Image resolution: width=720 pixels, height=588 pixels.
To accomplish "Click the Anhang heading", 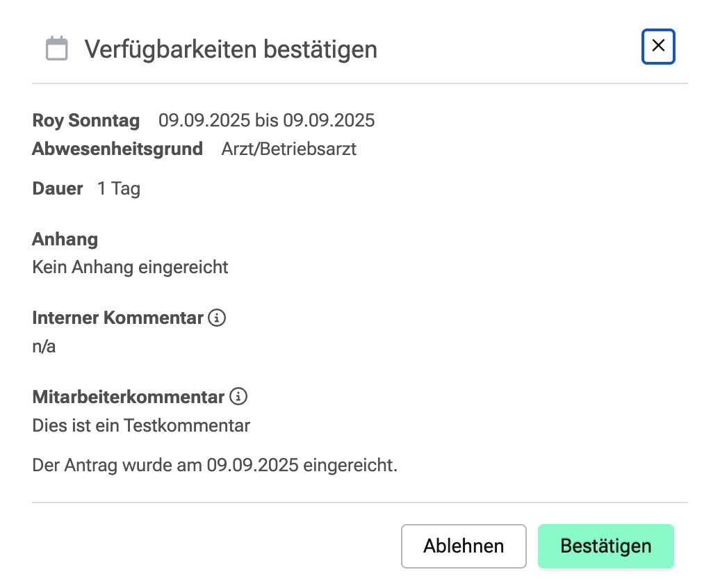I will pos(65,240).
